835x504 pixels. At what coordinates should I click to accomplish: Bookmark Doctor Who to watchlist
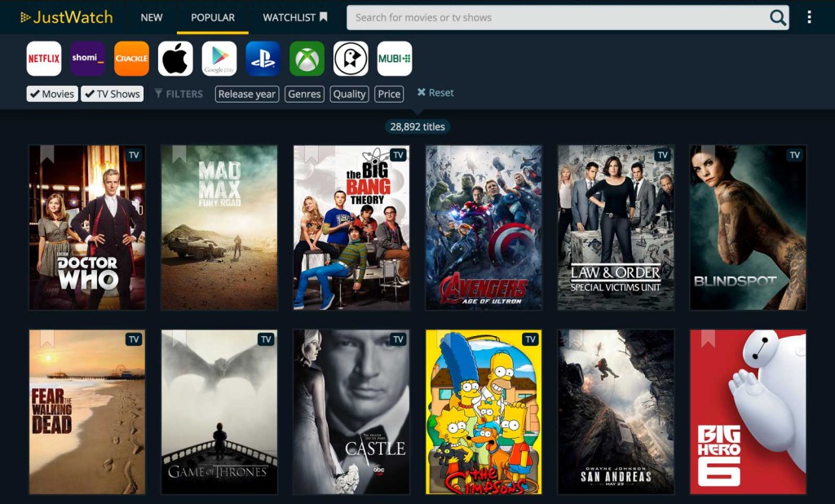click(47, 153)
